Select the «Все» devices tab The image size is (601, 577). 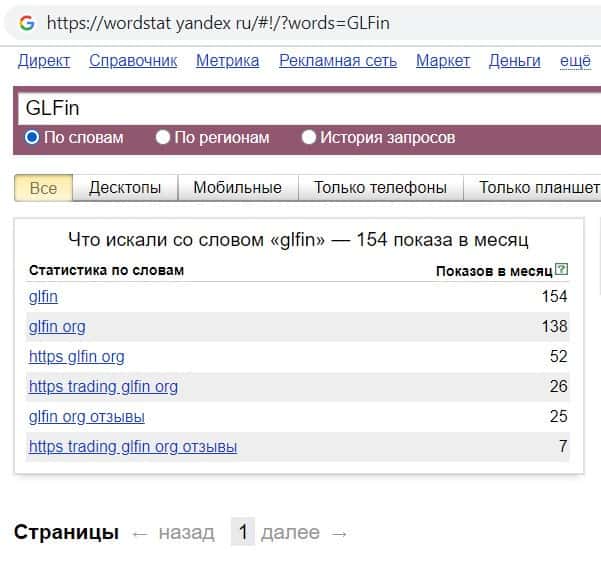44,187
